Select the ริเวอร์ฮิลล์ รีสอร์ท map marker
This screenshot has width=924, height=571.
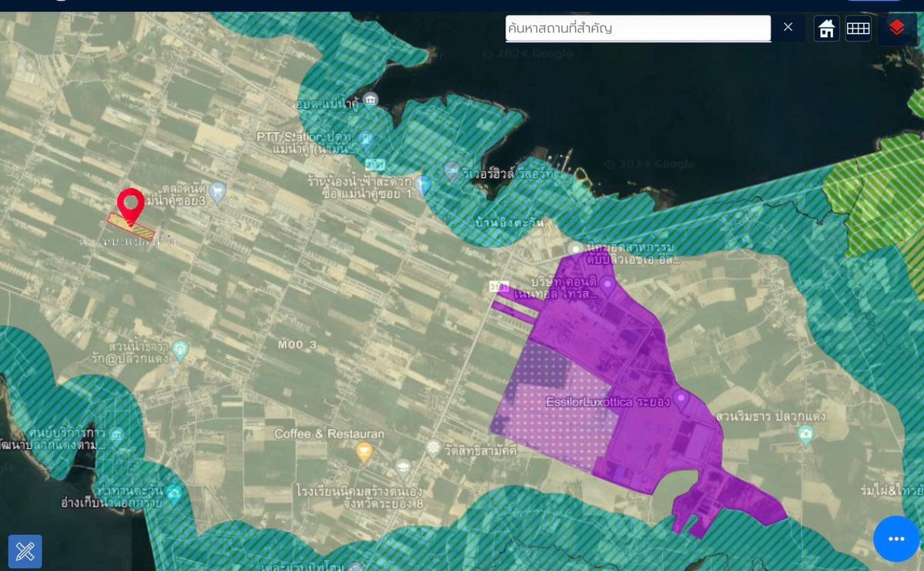coord(453,171)
